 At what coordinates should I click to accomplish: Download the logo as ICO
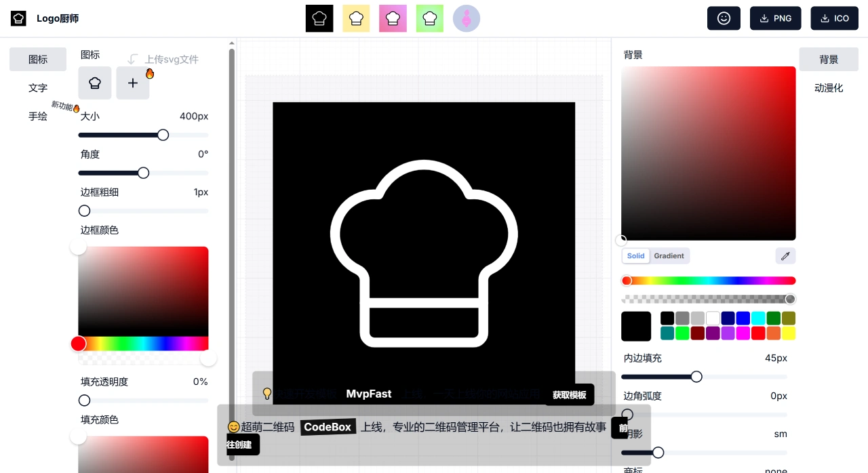point(834,18)
